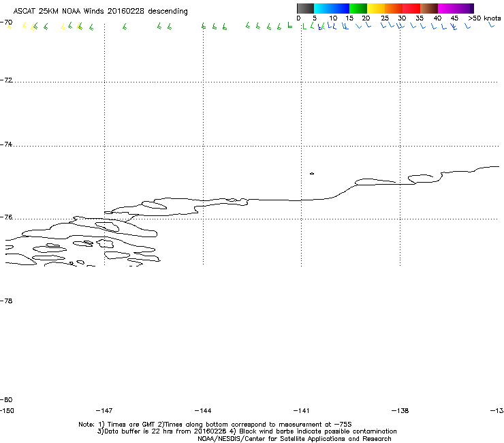
Task: Click the '-76' latitude axis label
Action: tap(6, 217)
